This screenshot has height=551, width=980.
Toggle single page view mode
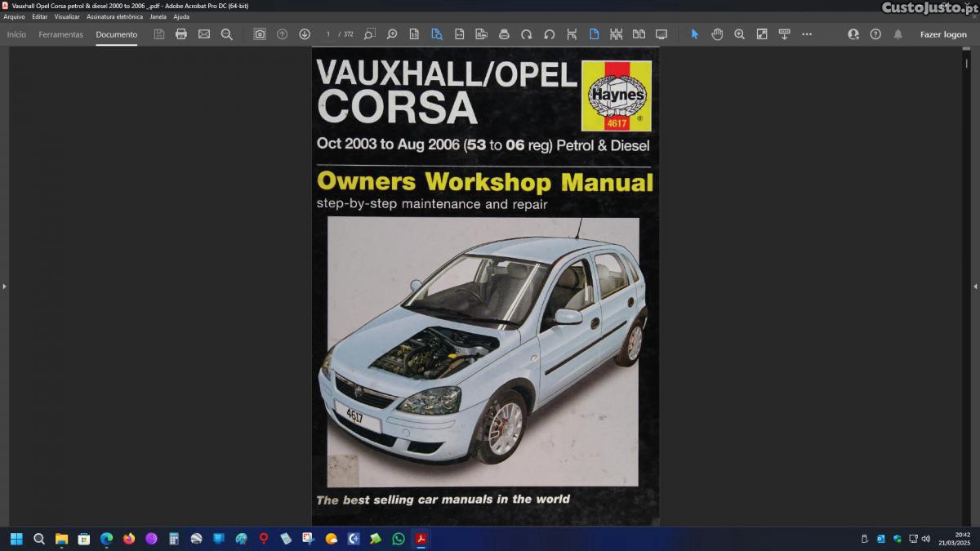coord(594,34)
